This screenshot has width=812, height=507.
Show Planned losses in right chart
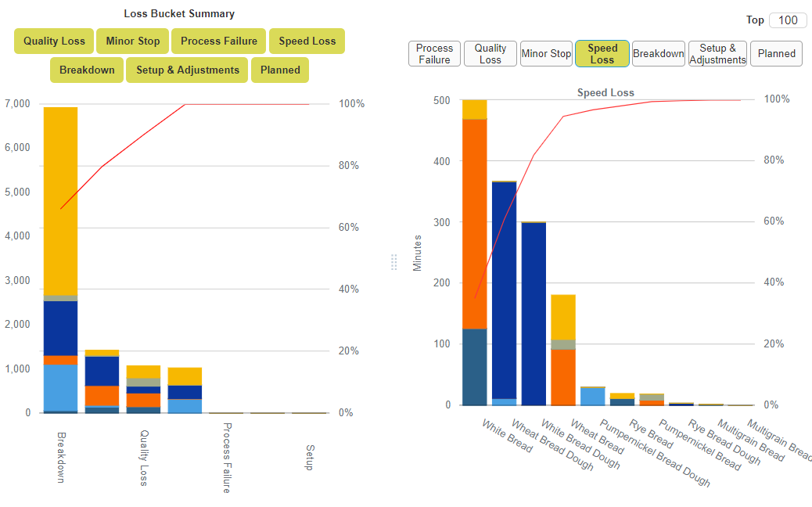coord(776,54)
